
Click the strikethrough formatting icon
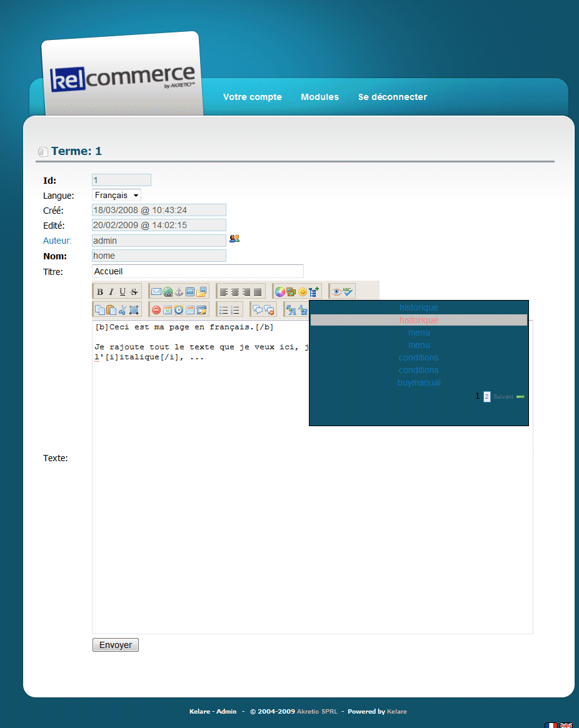tap(134, 292)
